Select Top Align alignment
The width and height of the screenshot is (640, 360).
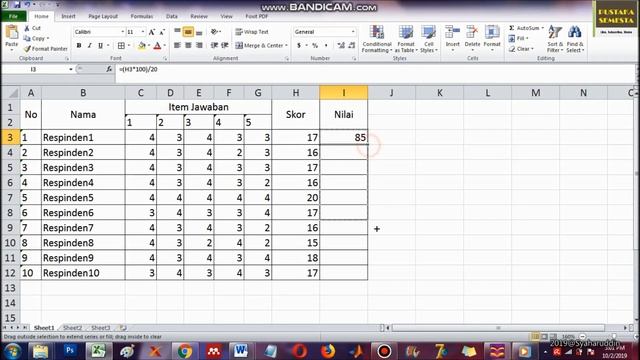pyautogui.click(x=177, y=31)
